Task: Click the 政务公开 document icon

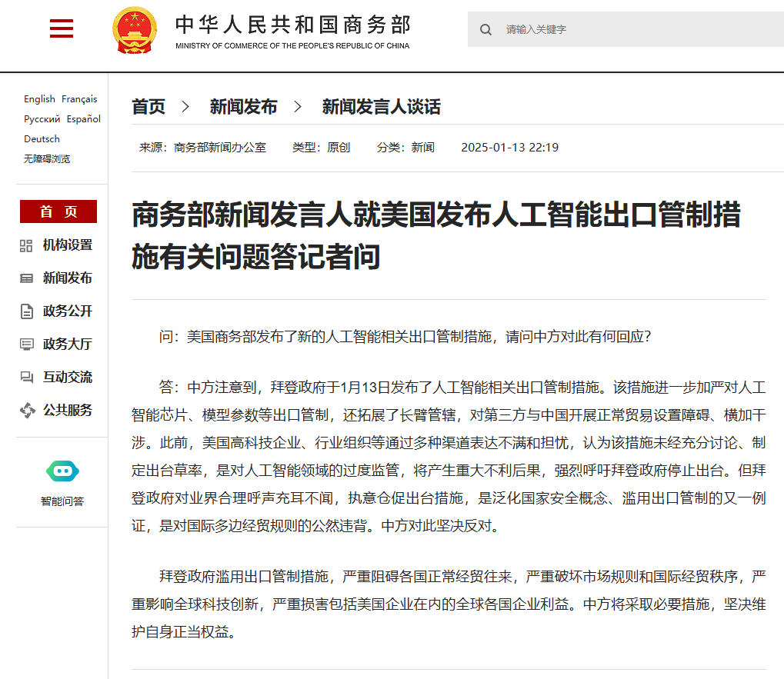Action: (x=26, y=311)
